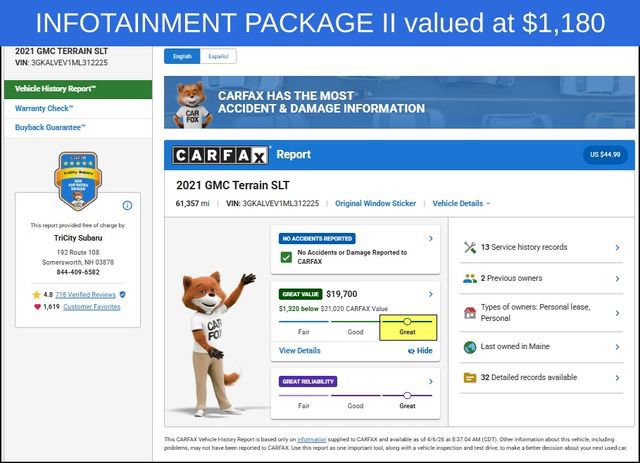Click the previous owners people icon
The width and height of the screenshot is (640, 463).
(469, 280)
